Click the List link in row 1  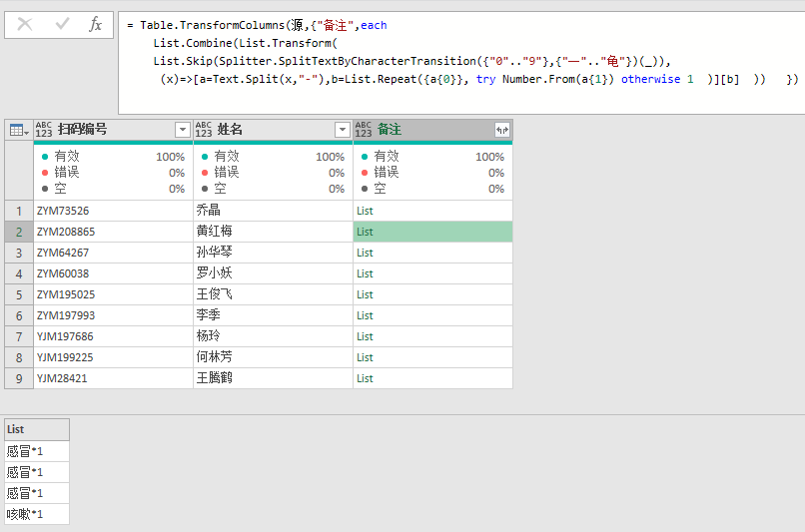click(x=365, y=211)
